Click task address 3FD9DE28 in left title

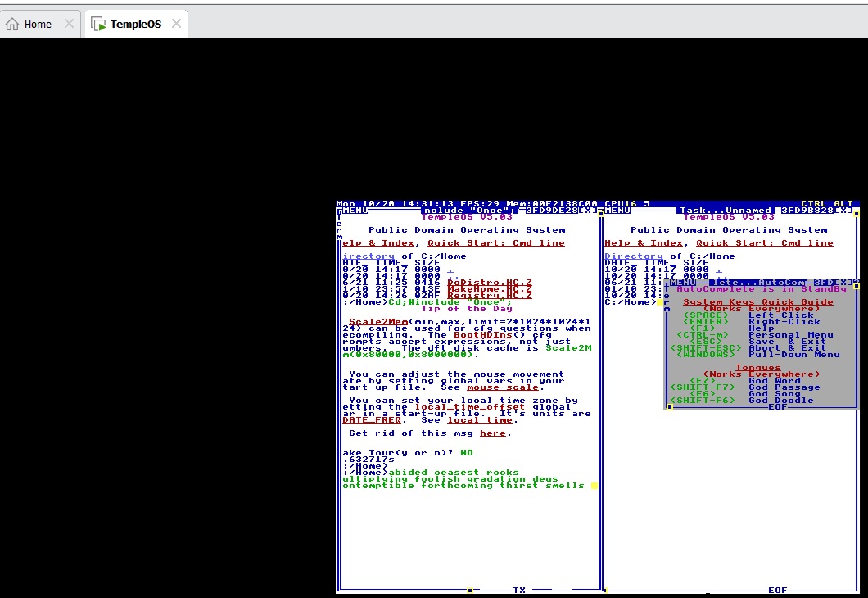(x=551, y=211)
